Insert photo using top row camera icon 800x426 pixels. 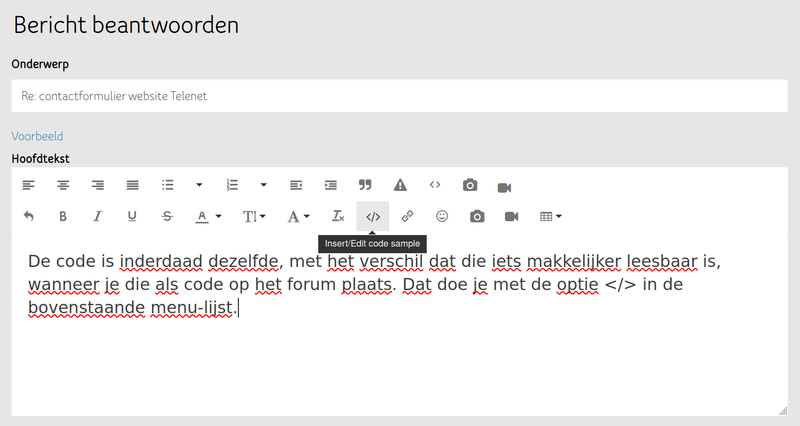click(470, 185)
